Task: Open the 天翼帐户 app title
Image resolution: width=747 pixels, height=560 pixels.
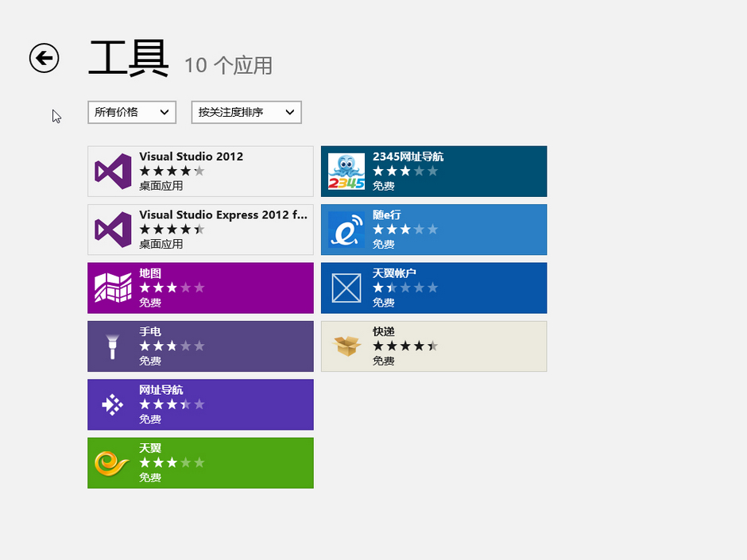Action: (394, 273)
